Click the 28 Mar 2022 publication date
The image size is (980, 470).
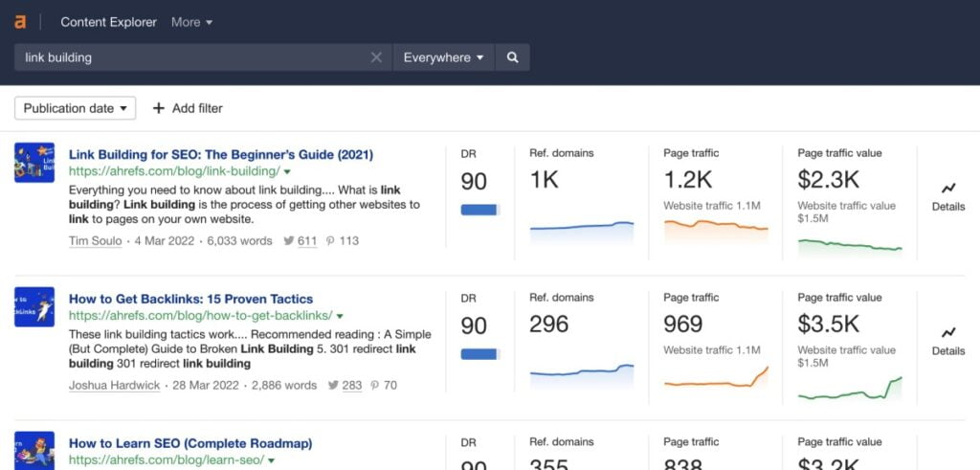(207, 385)
